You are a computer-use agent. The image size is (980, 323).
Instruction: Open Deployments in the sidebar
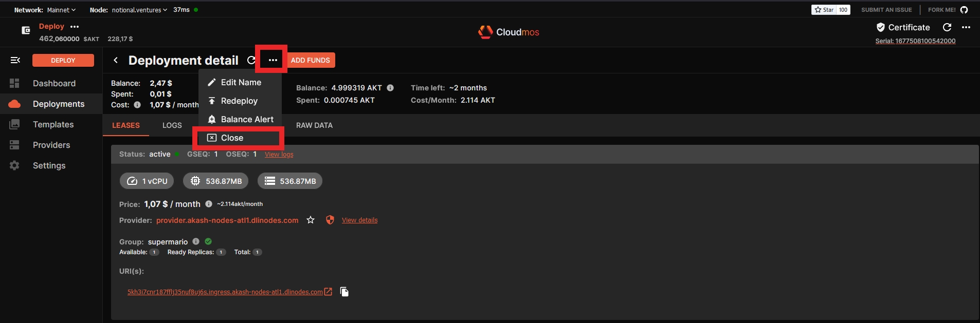coord(51,104)
